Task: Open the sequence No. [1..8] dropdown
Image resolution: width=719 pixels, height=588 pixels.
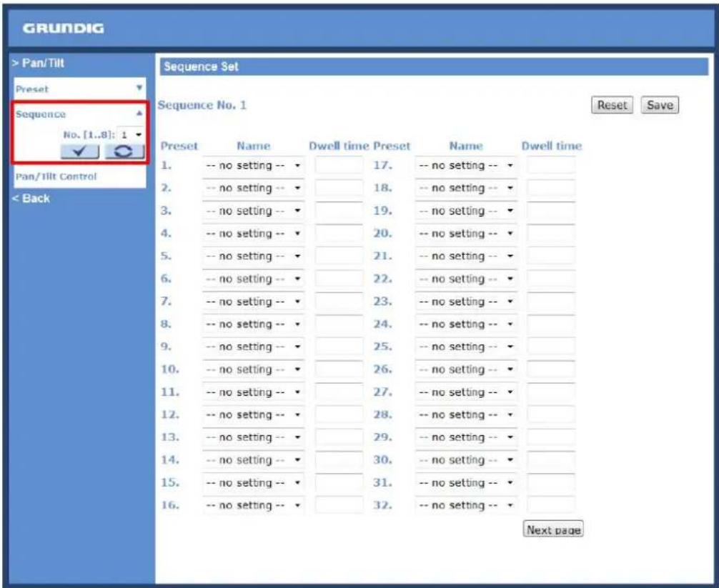Action: click(131, 135)
